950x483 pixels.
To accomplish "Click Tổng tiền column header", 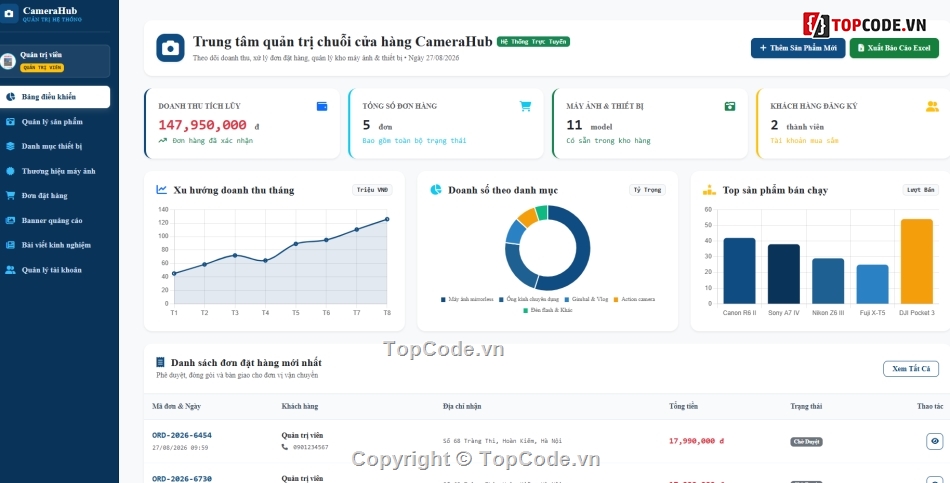I will [683, 407].
